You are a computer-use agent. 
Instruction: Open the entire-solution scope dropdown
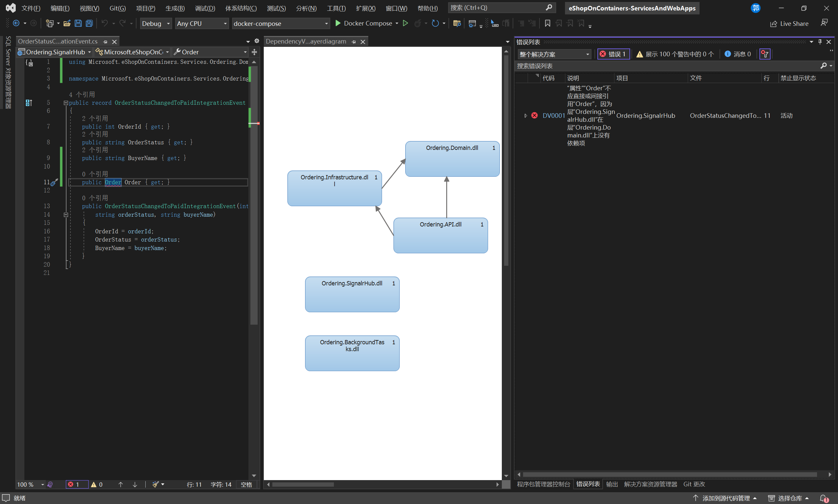point(554,54)
